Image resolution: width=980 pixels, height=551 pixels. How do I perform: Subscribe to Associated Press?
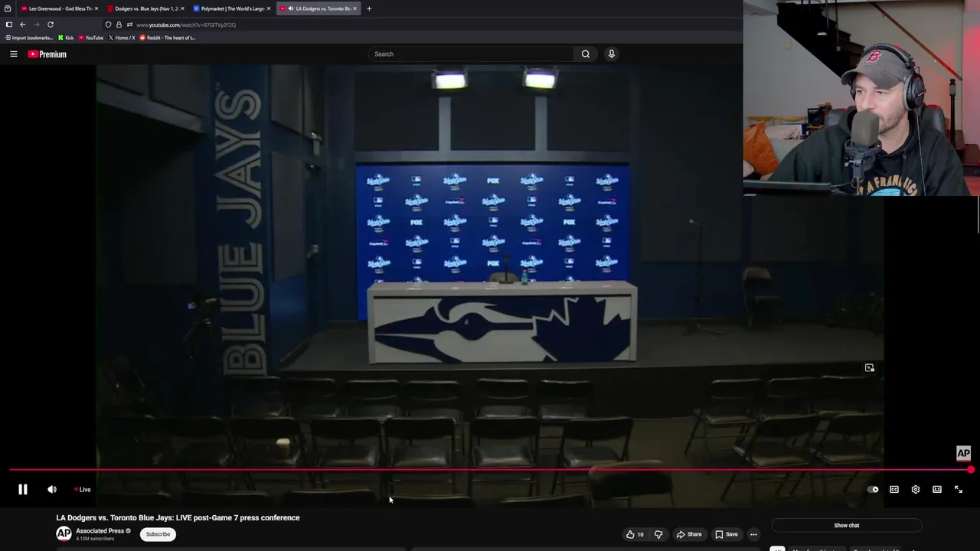tap(158, 534)
